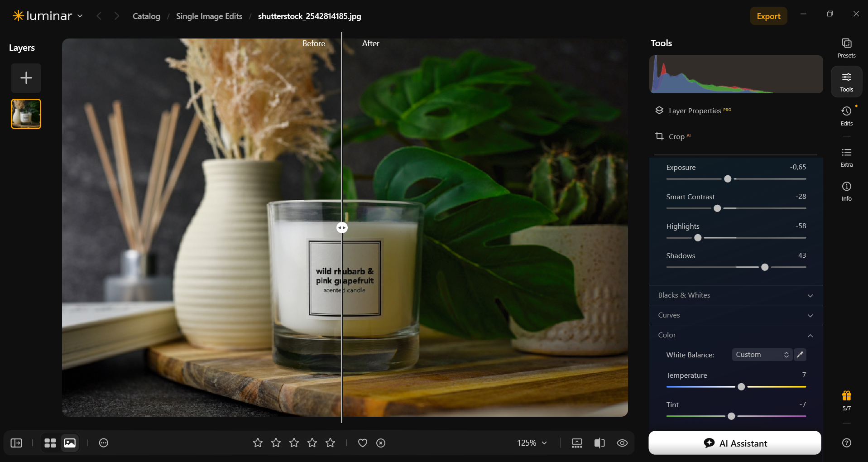
Task: Go to Catalog breadcrumb
Action: coord(146,16)
